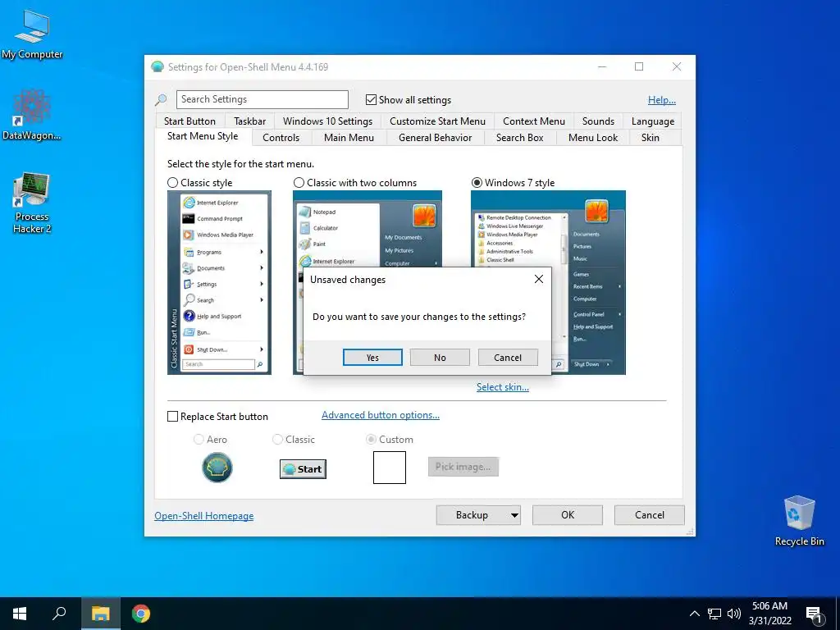This screenshot has width=840, height=630.
Task: Close the Unsaved changes dialog with X
Action: click(x=539, y=279)
